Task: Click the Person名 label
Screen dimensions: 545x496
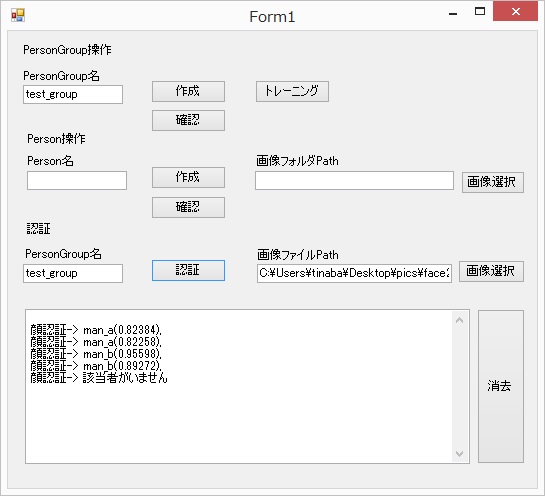Action: coord(50,161)
